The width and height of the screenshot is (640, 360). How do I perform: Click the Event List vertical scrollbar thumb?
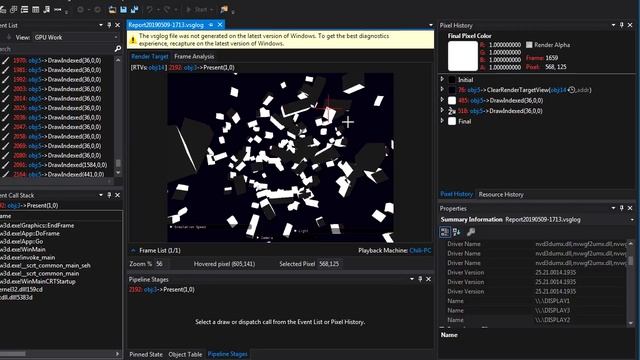coord(118,163)
